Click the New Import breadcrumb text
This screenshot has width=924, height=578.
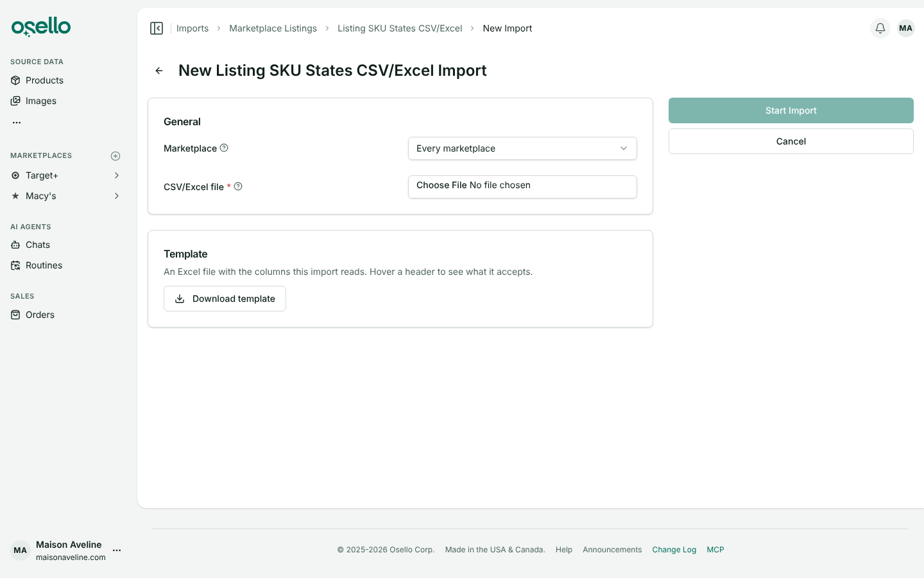pos(508,28)
